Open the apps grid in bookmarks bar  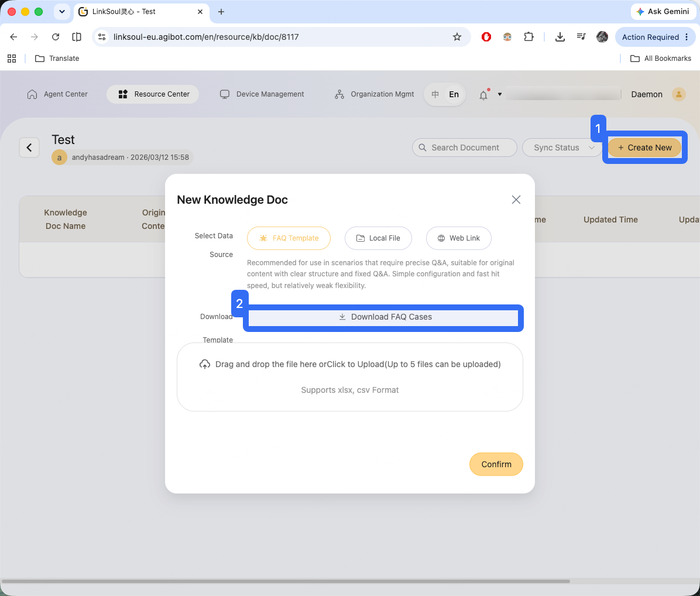point(12,59)
